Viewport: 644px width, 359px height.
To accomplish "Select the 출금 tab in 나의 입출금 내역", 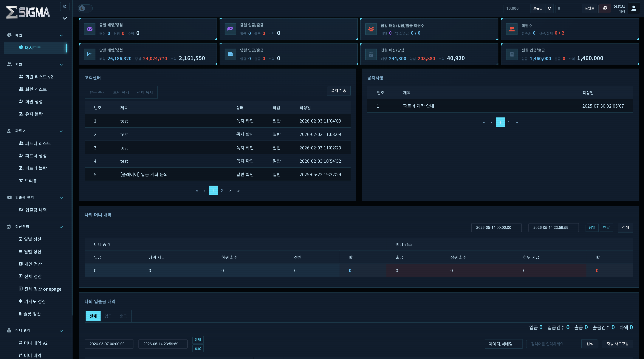I will (x=123, y=316).
